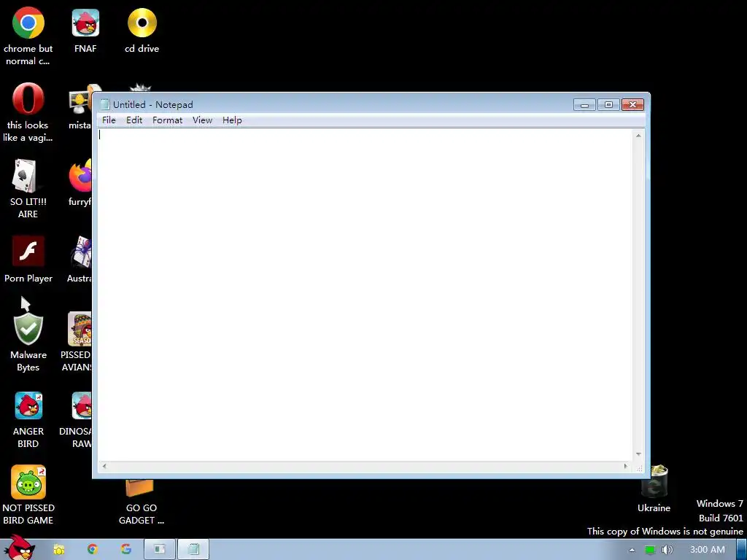
Task: Click the Notepad scroll left arrow
Action: (x=104, y=466)
